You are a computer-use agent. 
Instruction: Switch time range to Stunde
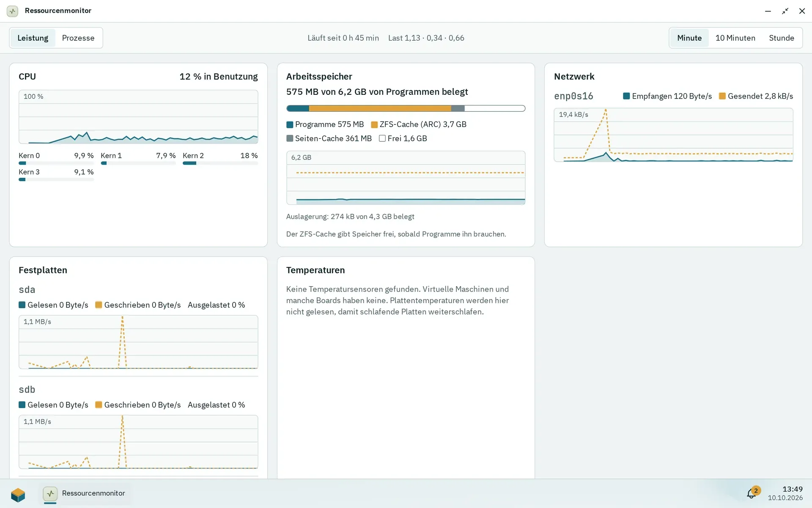781,38
